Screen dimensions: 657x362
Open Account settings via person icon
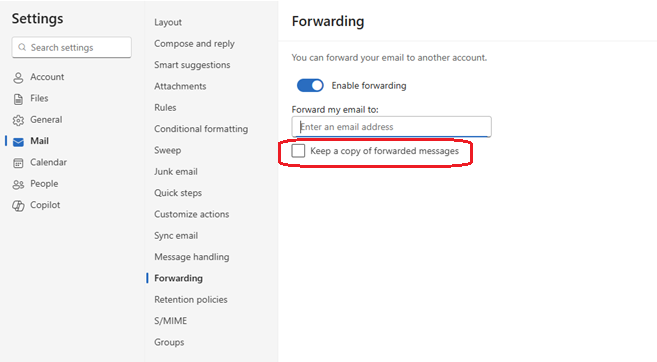pyautogui.click(x=18, y=78)
